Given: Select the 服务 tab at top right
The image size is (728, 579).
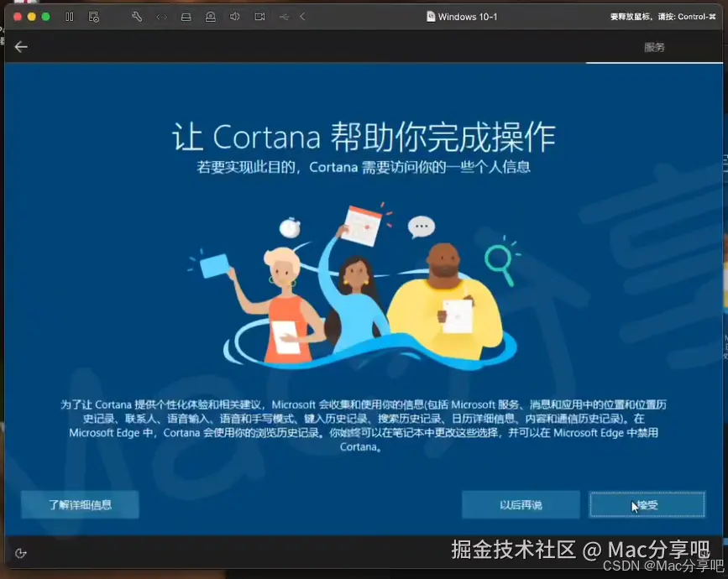Looking at the screenshot, I should tap(654, 47).
